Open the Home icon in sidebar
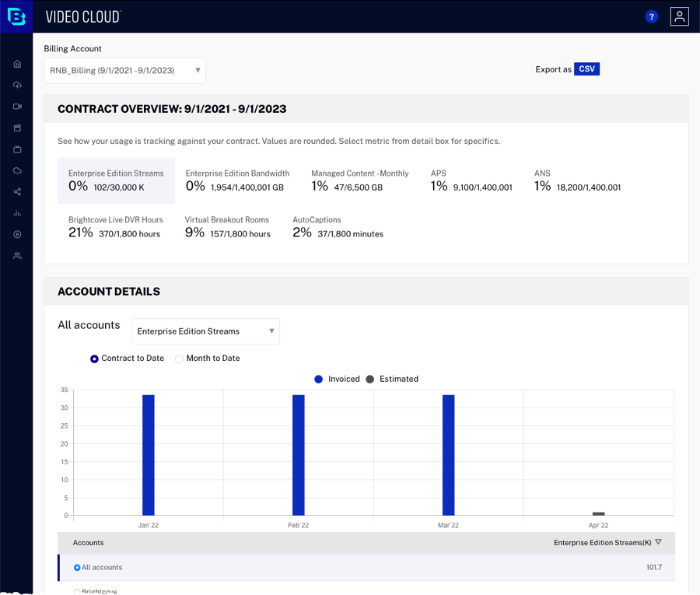This screenshot has width=700, height=595. [17, 64]
